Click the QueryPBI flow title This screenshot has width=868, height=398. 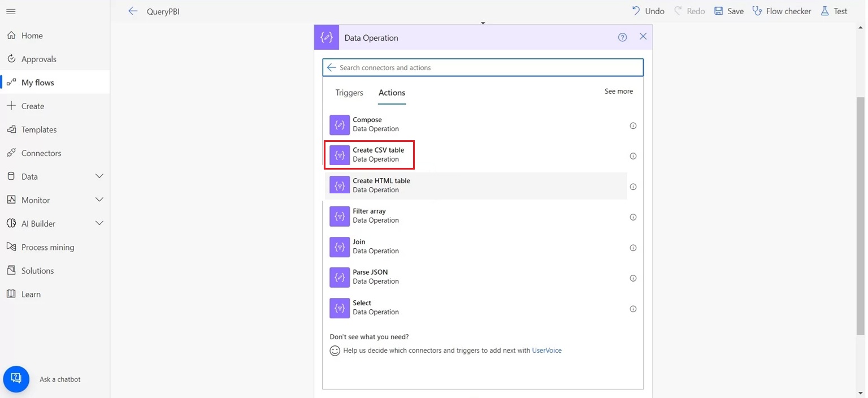click(x=163, y=11)
